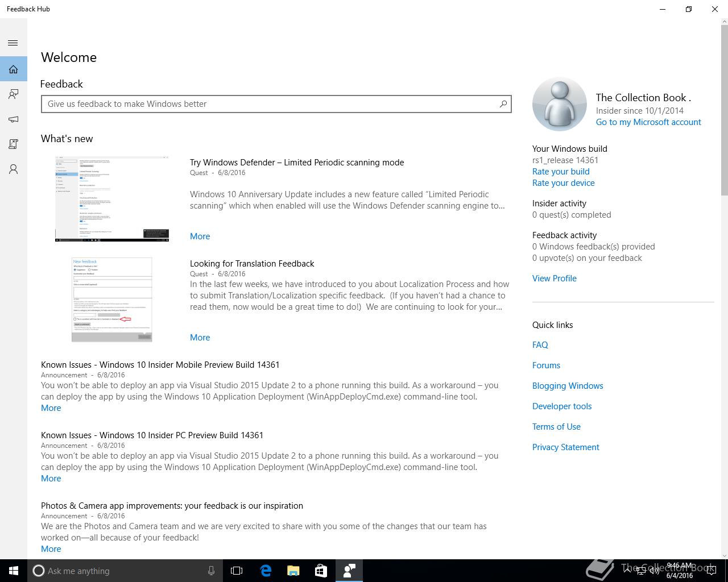Click Looking for Translation Feedback title
The image size is (728, 582).
[252, 264]
